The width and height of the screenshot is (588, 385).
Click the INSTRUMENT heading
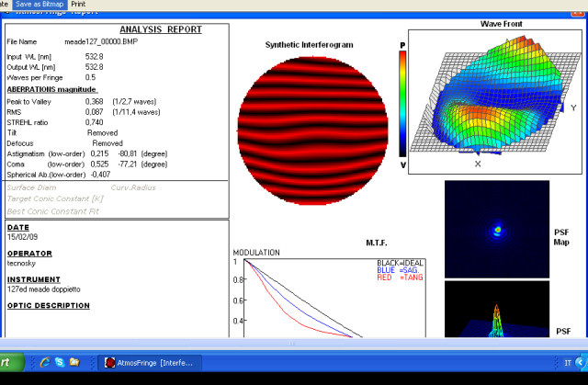click(x=34, y=279)
